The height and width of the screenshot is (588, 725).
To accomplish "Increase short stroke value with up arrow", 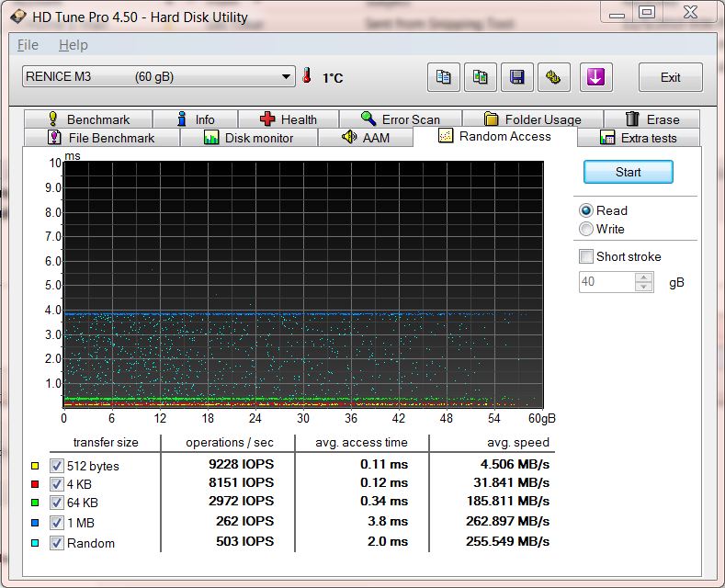I will 645,277.
